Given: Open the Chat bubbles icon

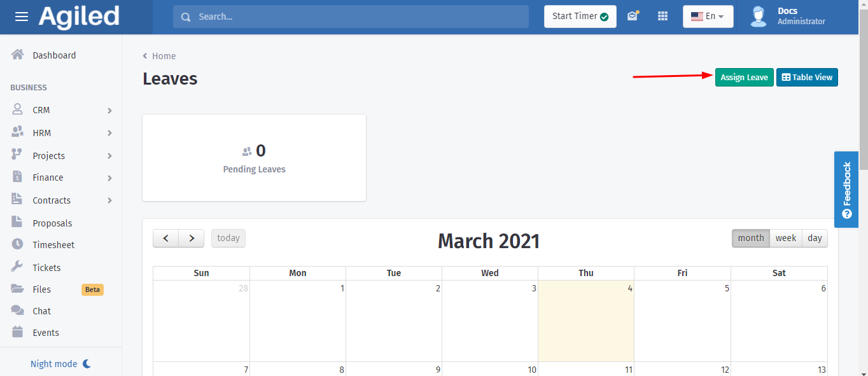Looking at the screenshot, I should (18, 310).
